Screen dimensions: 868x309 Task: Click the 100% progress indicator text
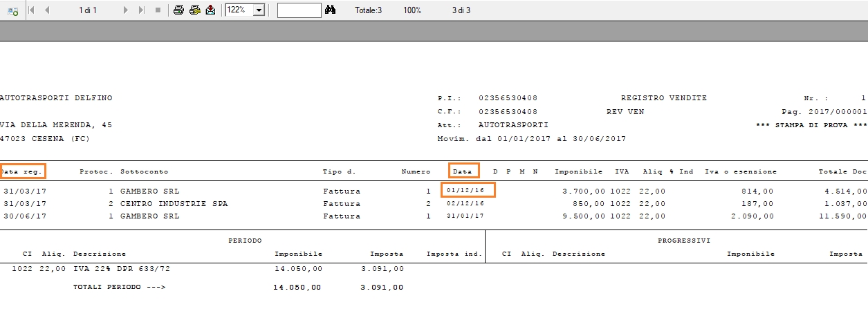click(412, 11)
